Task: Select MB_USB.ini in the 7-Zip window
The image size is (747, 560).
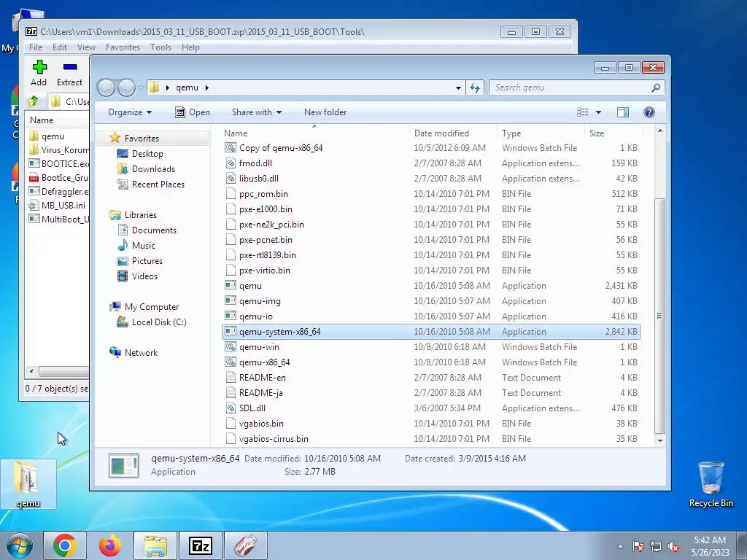Action: [x=58, y=205]
